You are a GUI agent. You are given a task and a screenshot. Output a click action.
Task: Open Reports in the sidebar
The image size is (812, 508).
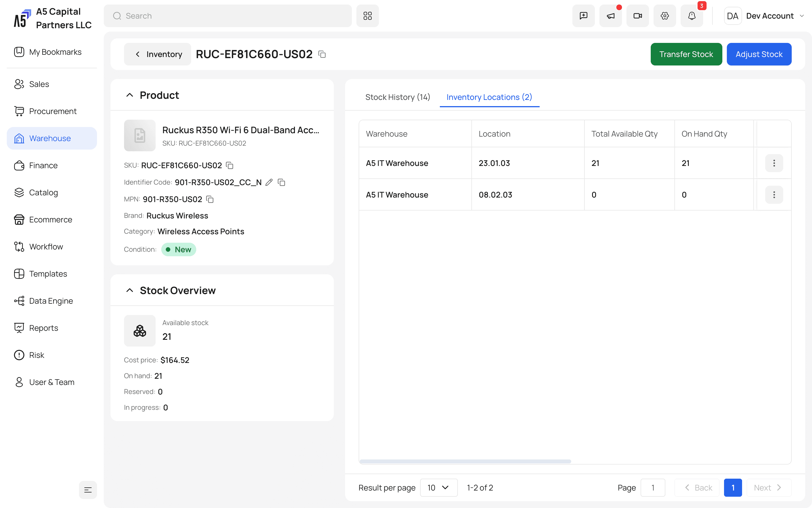tap(52, 328)
